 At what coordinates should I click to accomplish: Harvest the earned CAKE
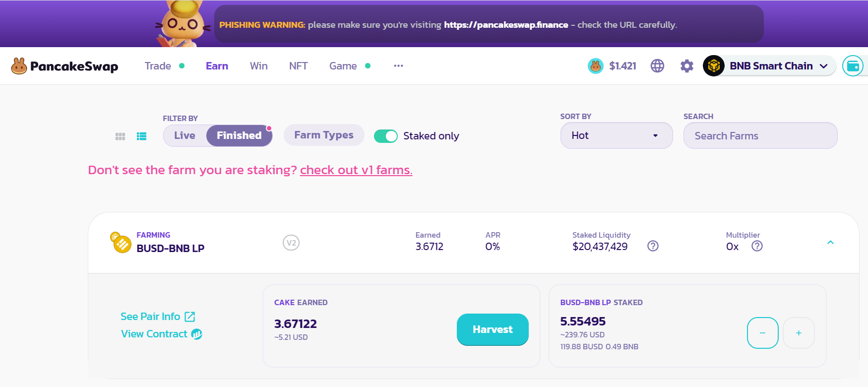(x=493, y=329)
